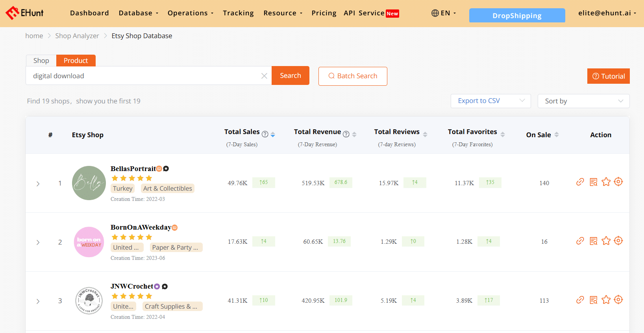Expand row 2 BornOnAWeekday details
Viewport: 644px width, 333px height.
38,242
